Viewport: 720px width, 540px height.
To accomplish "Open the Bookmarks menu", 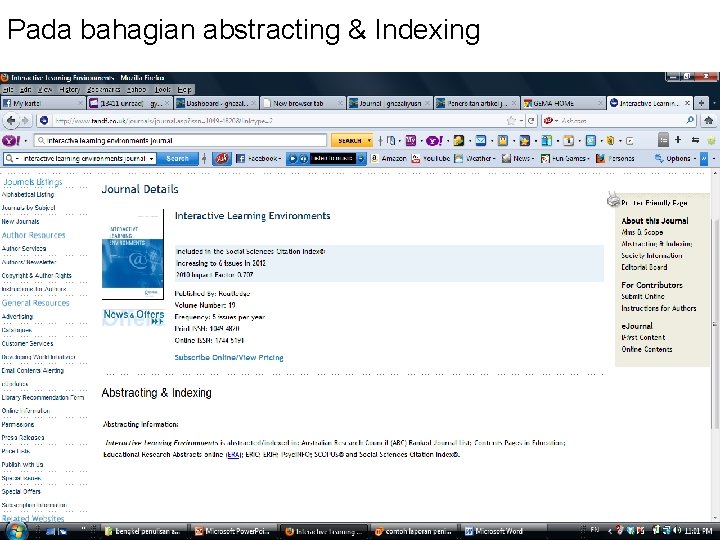I will (103, 90).
